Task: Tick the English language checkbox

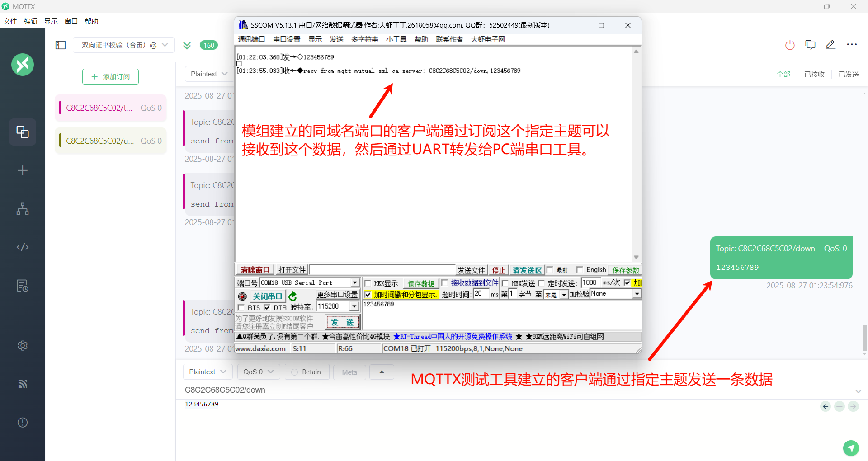Action: [580, 270]
